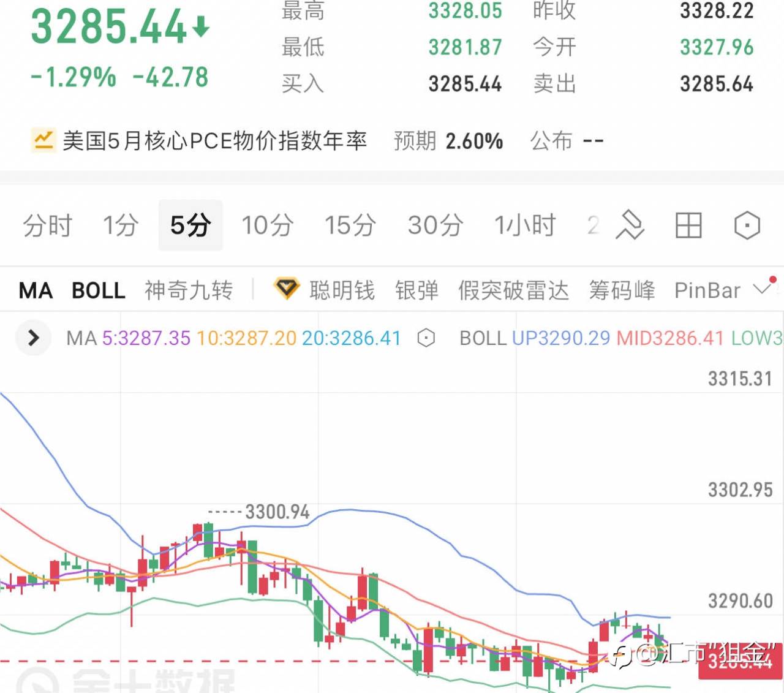This screenshot has width=784, height=693.
Task: Tap the red current price tag on axis
Action: click(740, 661)
